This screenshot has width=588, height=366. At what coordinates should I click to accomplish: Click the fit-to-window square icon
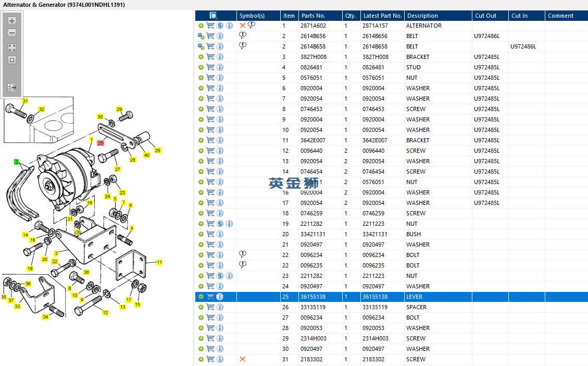point(12,60)
